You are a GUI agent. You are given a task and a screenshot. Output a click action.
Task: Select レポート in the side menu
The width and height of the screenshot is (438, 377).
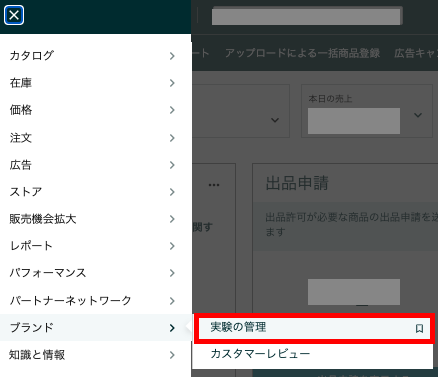click(96, 246)
